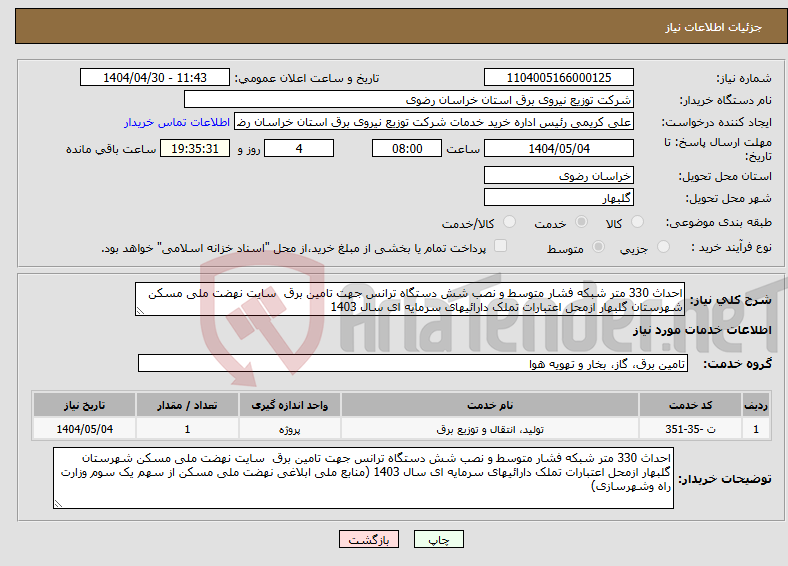Click the تاریخ نیاز column header
This screenshot has height=566, width=788.
tap(84, 405)
